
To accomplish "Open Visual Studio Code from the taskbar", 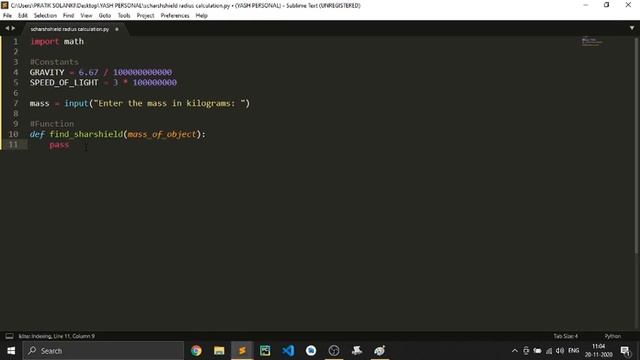I will [288, 351].
